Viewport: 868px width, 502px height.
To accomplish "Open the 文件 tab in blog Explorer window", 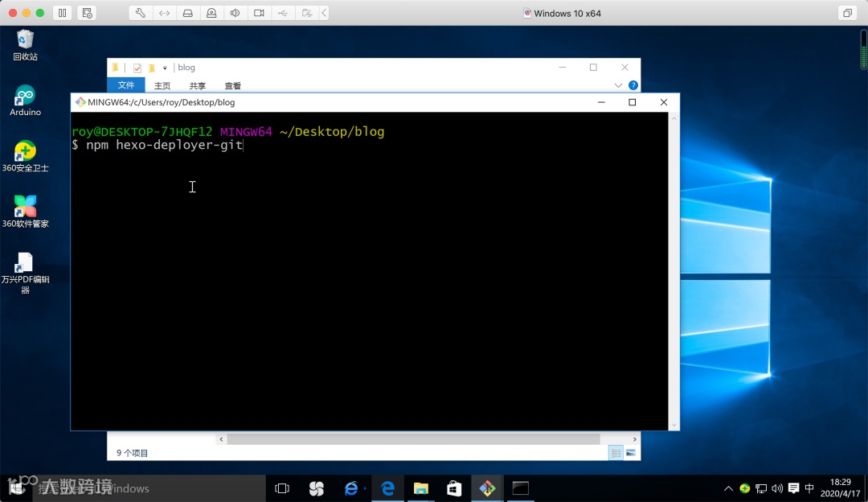I will coord(126,85).
